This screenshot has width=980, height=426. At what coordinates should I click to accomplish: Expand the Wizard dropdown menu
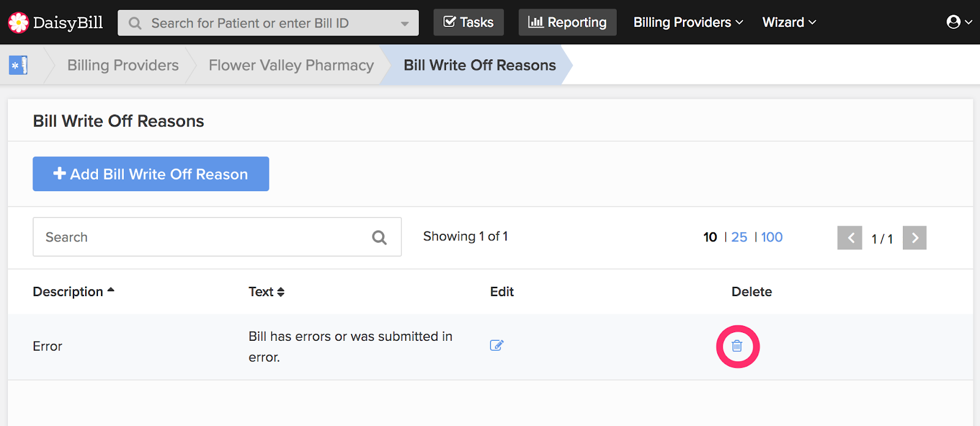pos(789,22)
